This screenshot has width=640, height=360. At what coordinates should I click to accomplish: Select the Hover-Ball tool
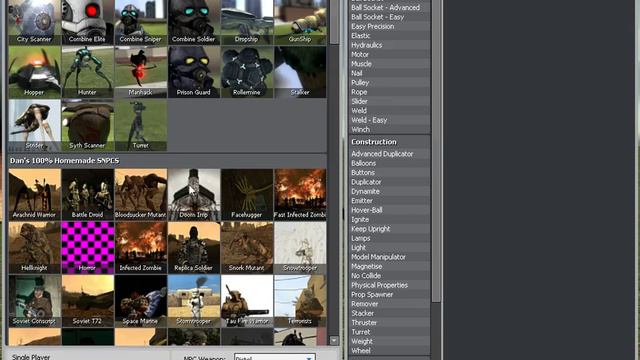pyautogui.click(x=390, y=210)
